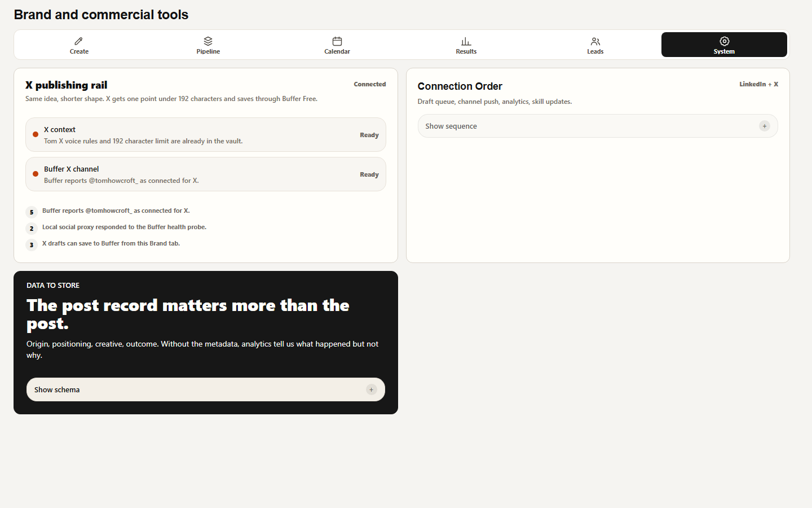Open the Create tab label

pos(79,51)
